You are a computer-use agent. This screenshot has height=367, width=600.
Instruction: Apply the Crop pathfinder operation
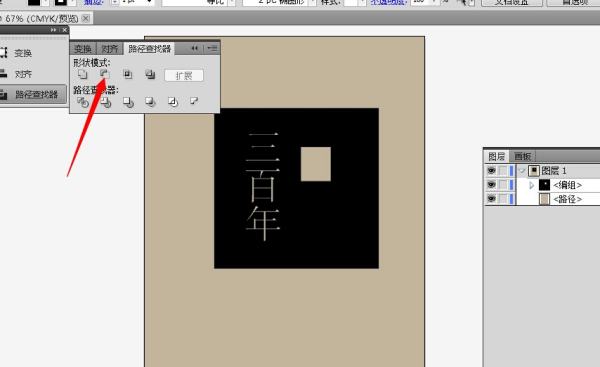150,102
